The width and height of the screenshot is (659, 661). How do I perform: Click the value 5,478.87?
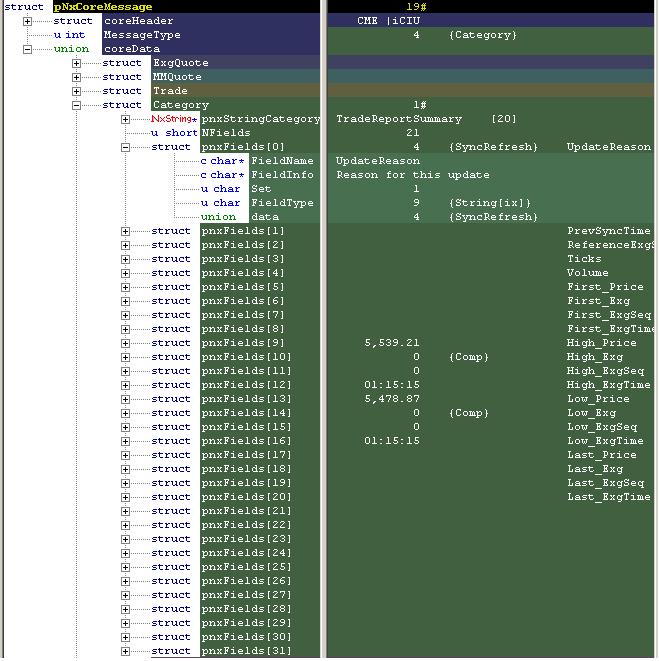392,399
